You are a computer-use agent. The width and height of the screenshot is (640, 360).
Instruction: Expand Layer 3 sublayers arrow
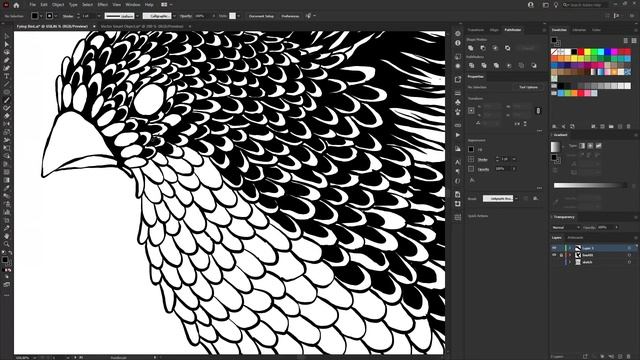point(570,248)
